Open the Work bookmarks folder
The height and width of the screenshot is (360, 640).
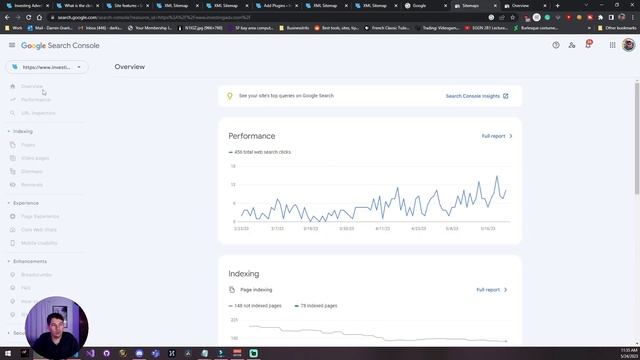tap(13, 28)
